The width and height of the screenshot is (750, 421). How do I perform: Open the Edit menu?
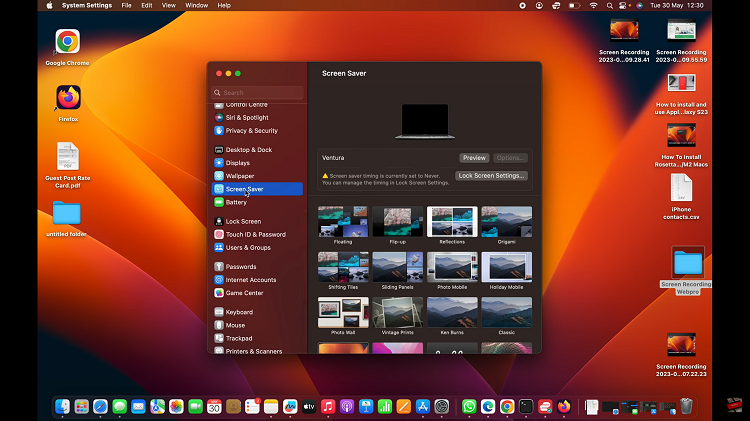[147, 5]
